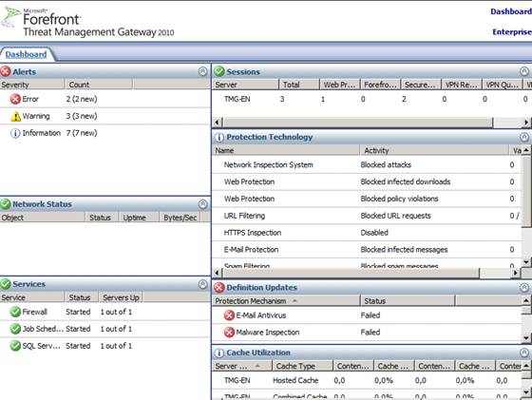The width and height of the screenshot is (532, 400).
Task: Click the Sessions panel green check icon
Action: (219, 71)
